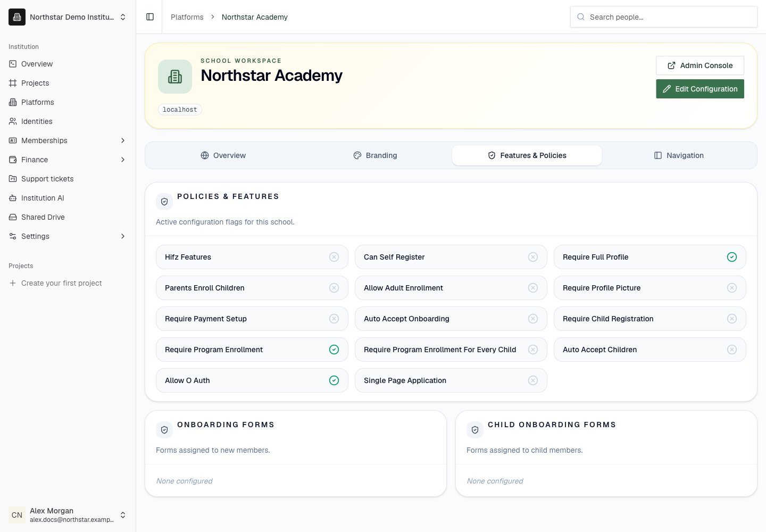This screenshot has width=766, height=532.
Task: Expand the Settings submenu chevron
Action: click(x=123, y=236)
